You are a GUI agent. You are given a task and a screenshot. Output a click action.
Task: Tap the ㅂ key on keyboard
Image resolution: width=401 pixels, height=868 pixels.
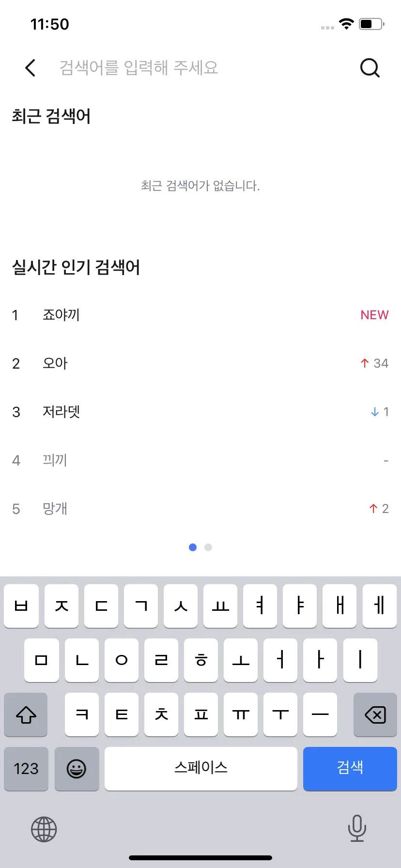click(x=21, y=606)
